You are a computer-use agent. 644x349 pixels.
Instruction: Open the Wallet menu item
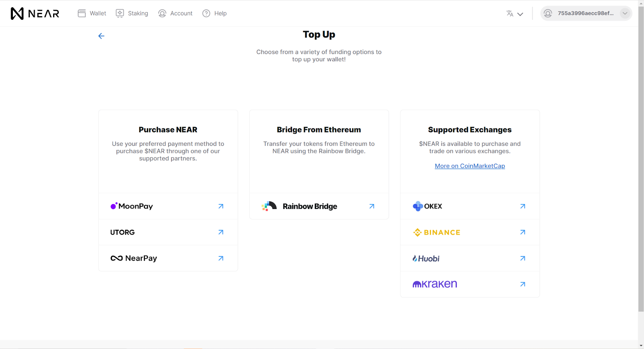(92, 13)
